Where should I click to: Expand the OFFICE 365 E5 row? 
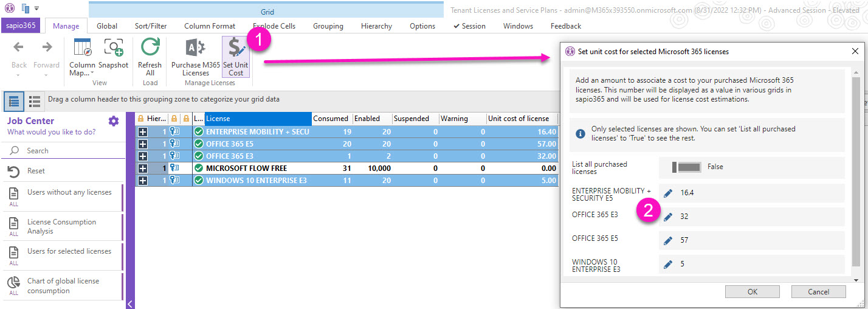pos(143,144)
